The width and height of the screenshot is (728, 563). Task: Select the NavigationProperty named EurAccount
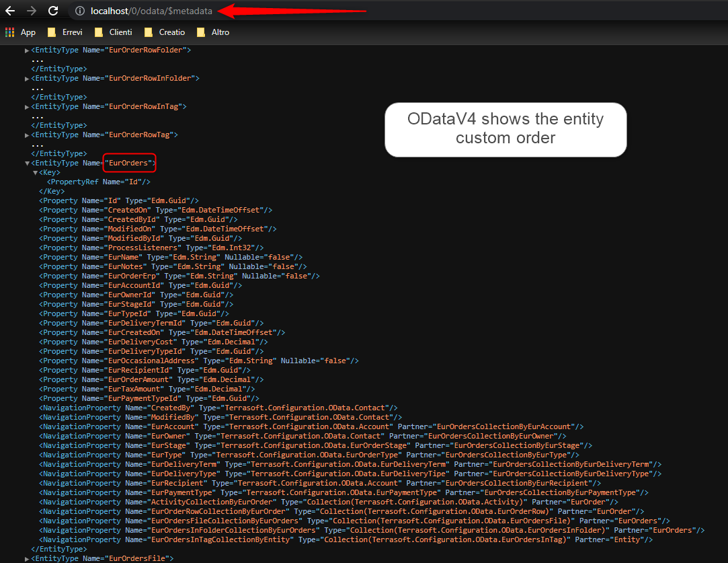[311, 426]
